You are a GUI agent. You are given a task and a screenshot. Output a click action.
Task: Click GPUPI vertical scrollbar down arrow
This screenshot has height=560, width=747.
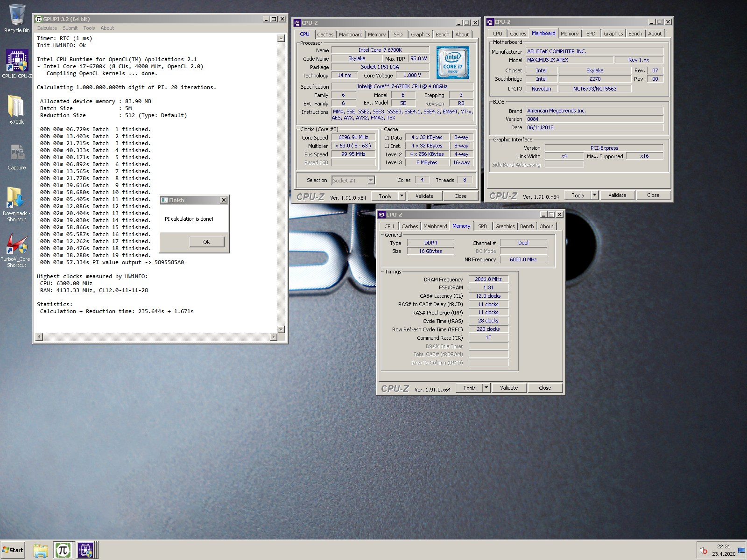(281, 329)
